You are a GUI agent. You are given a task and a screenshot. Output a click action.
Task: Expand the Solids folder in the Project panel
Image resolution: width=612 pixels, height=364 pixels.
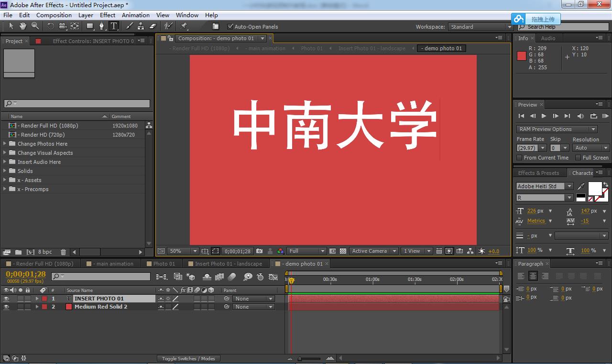(6, 171)
